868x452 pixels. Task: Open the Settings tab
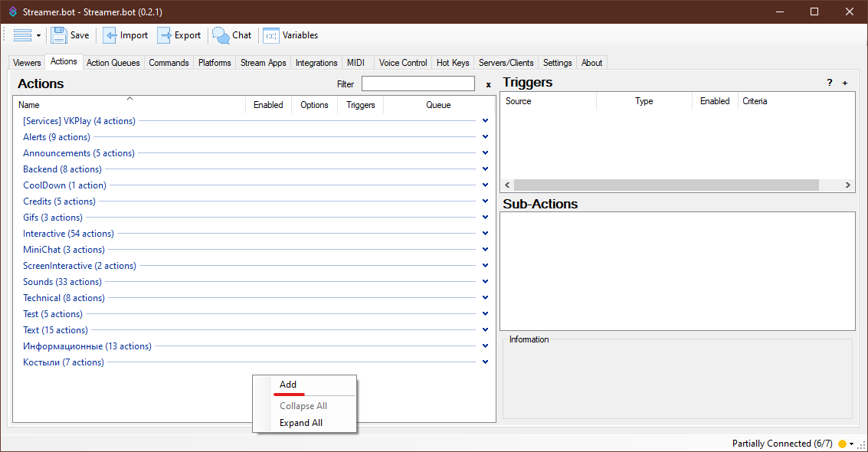click(558, 63)
